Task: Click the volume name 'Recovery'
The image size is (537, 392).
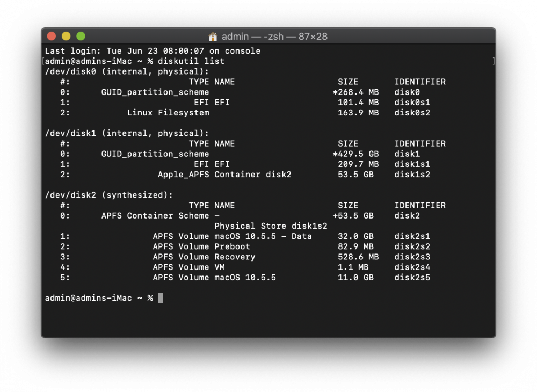Action: click(235, 257)
